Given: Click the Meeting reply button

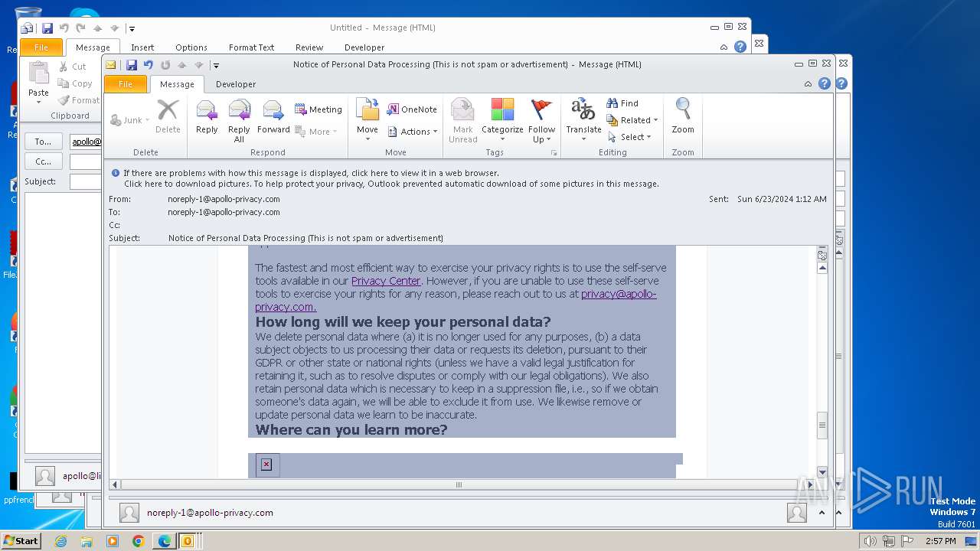Looking at the screenshot, I should click(318, 109).
